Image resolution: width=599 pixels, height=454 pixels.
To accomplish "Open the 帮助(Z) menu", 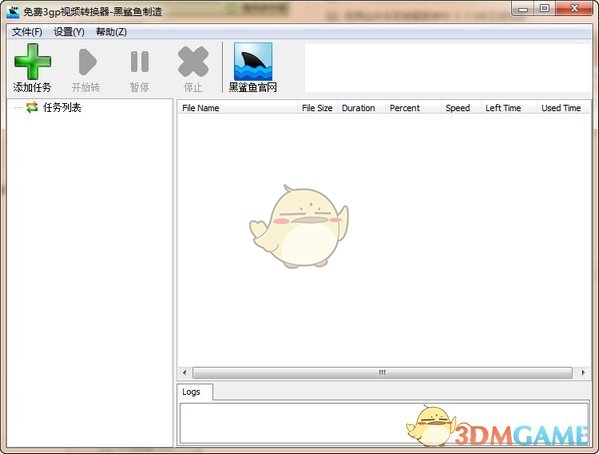I will click(x=111, y=32).
